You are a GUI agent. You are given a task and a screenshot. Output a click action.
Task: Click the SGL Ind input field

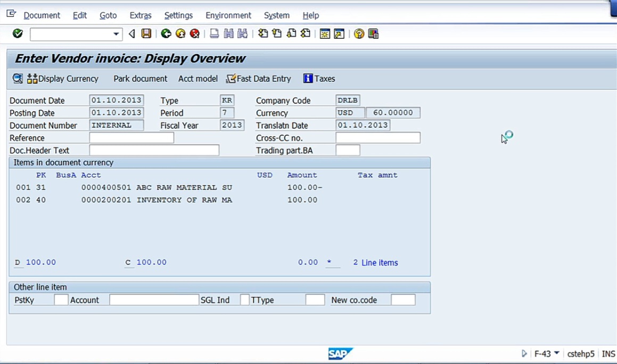click(244, 300)
